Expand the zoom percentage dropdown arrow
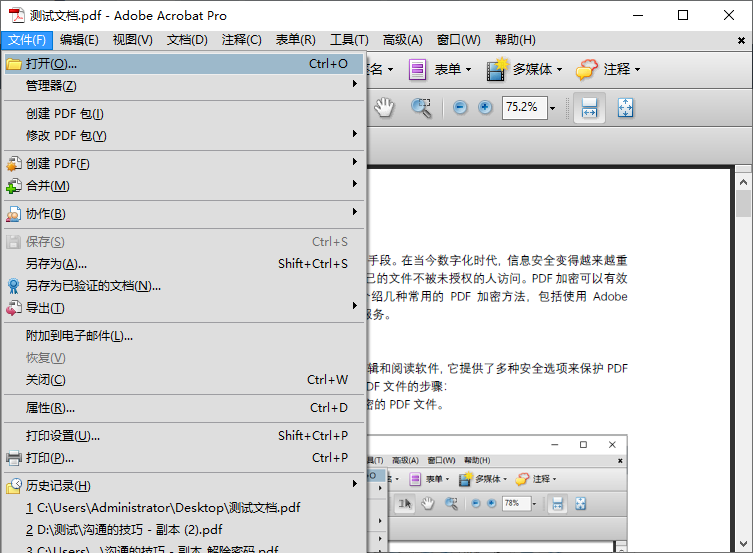 click(x=552, y=108)
